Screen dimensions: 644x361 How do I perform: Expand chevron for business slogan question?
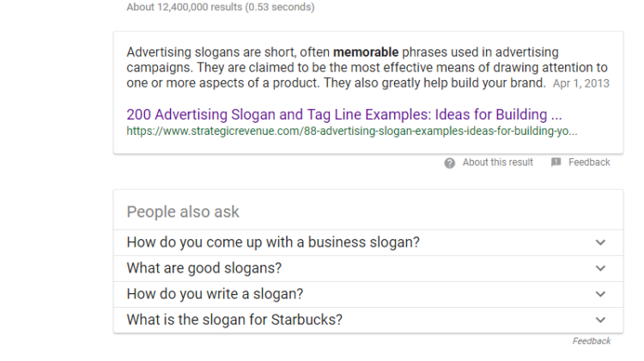point(600,242)
